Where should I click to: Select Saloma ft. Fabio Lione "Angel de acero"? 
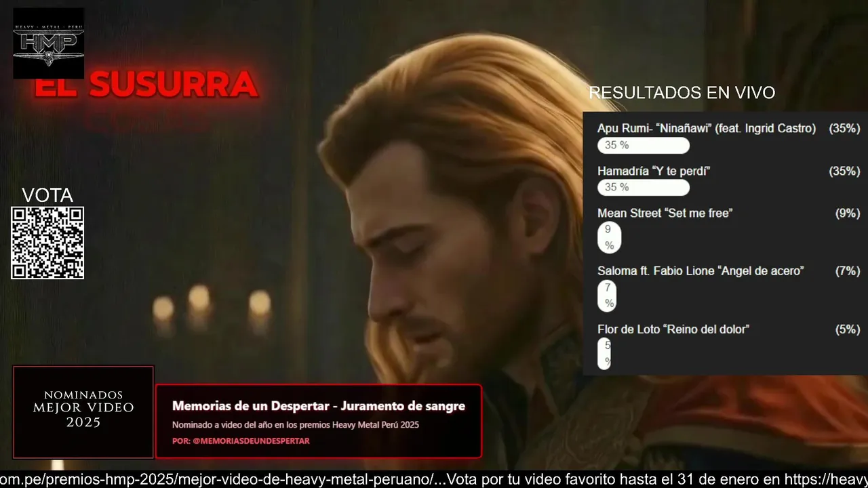click(701, 270)
